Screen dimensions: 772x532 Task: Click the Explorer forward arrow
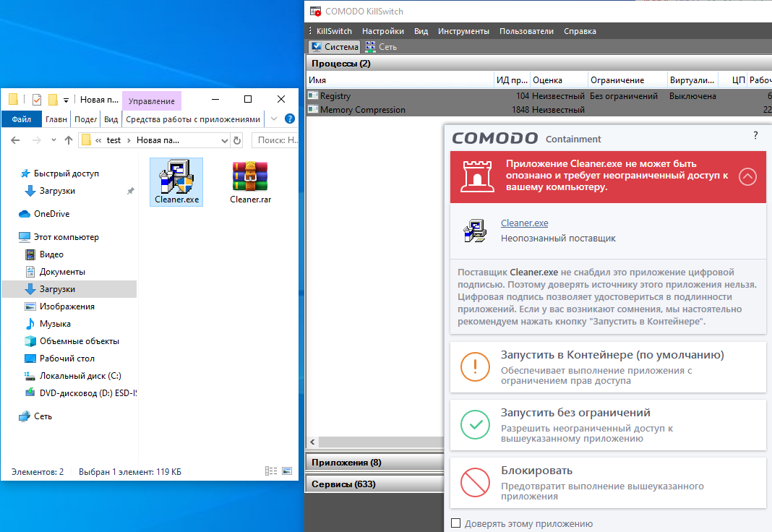pos(36,140)
